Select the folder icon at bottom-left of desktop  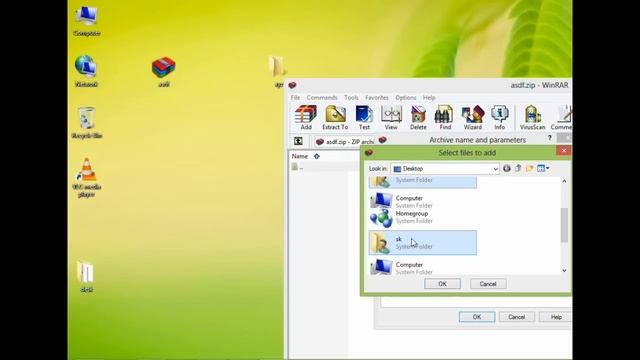[x=86, y=277]
